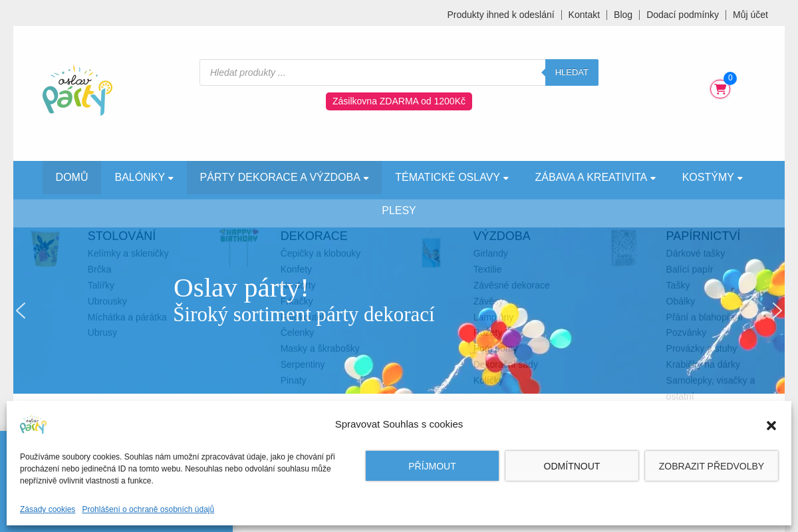The image size is (798, 532).
Task: Click the HLEDAT search button
Action: pos(572,72)
